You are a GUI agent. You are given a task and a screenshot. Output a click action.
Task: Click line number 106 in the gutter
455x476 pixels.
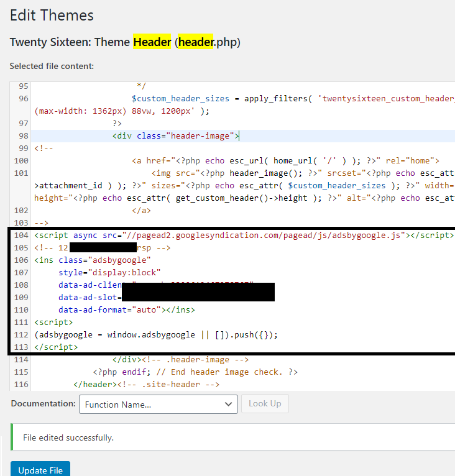tap(21, 260)
